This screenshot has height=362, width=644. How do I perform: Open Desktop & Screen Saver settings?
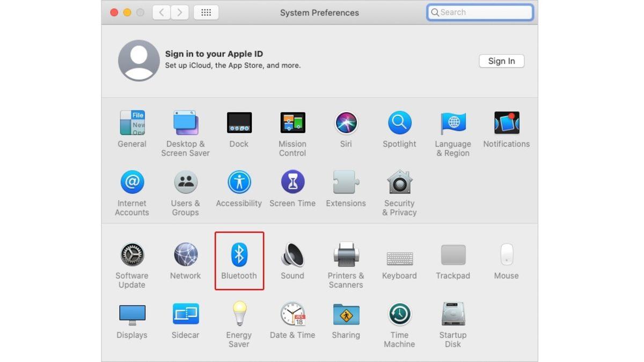pos(185,123)
